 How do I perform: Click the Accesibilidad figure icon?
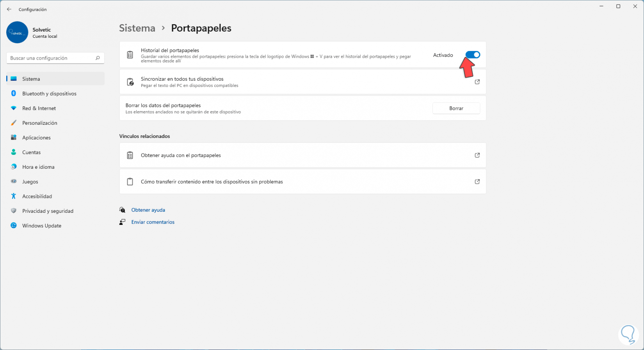point(14,196)
